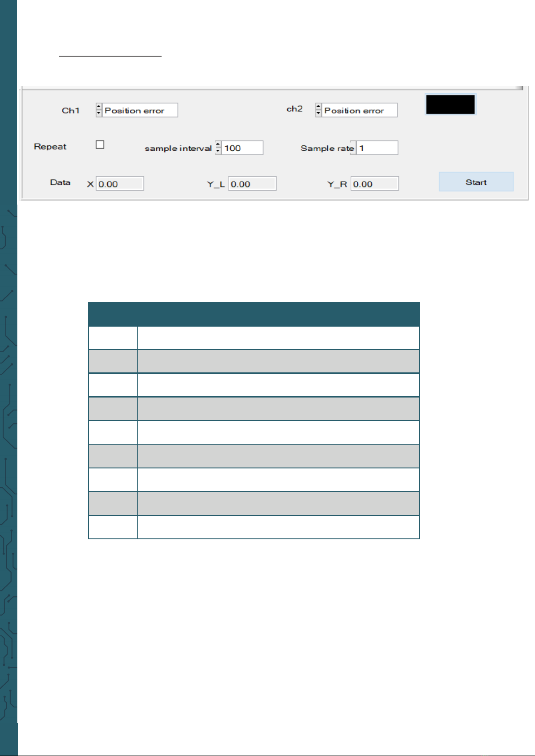
Task: Click ch2 spinner down arrow
Action: pyautogui.click(x=318, y=114)
